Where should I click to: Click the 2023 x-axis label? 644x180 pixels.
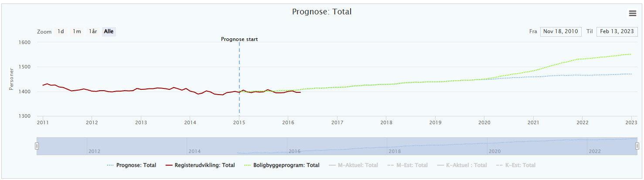[631, 122]
